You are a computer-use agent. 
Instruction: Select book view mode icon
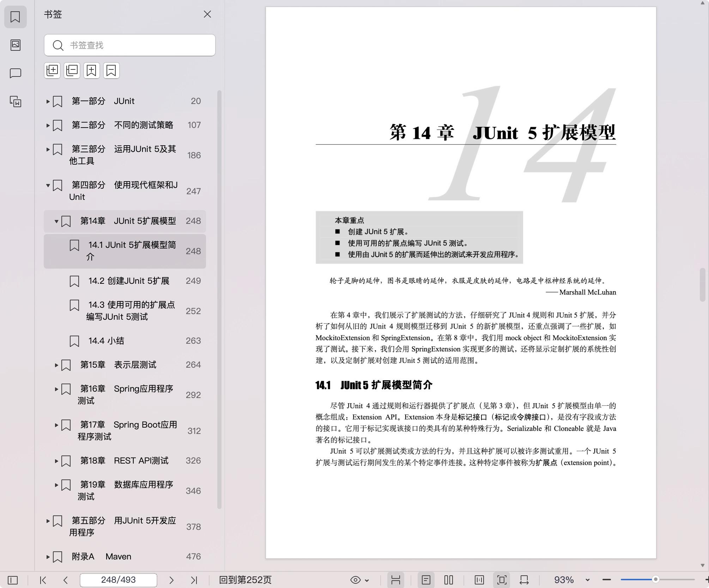pyautogui.click(x=479, y=580)
